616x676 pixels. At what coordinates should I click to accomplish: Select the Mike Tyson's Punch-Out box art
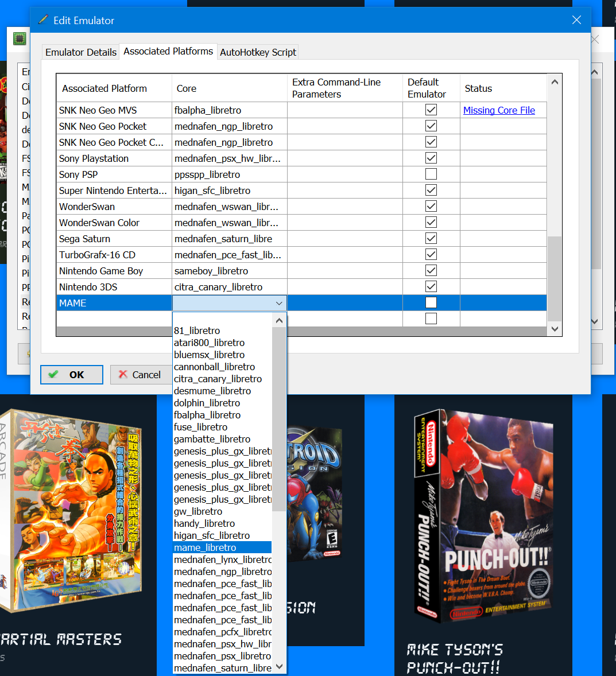(x=483, y=516)
